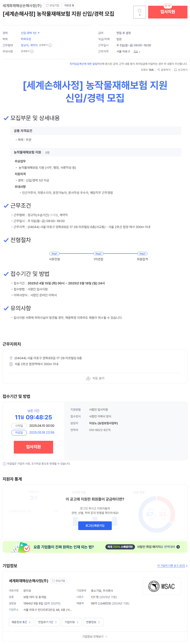Expand 기업리뷰 chevron
The image size is (190, 644).
[77, 622]
